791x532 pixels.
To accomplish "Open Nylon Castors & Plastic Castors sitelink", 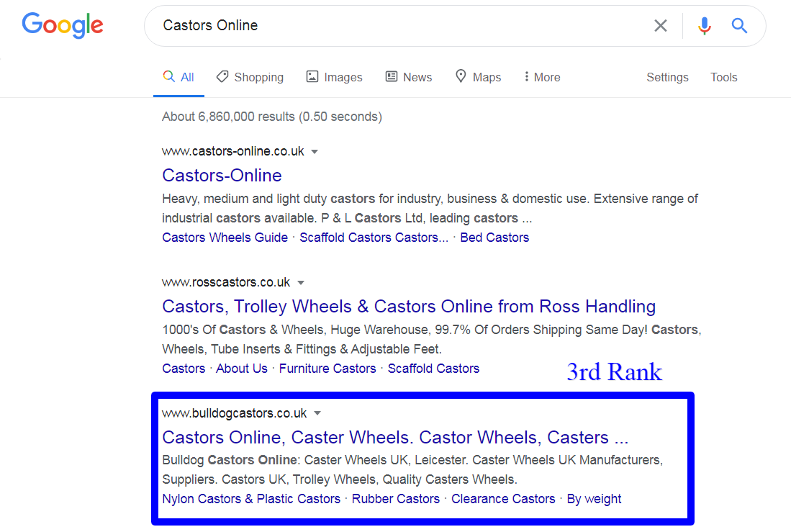I will (x=251, y=499).
